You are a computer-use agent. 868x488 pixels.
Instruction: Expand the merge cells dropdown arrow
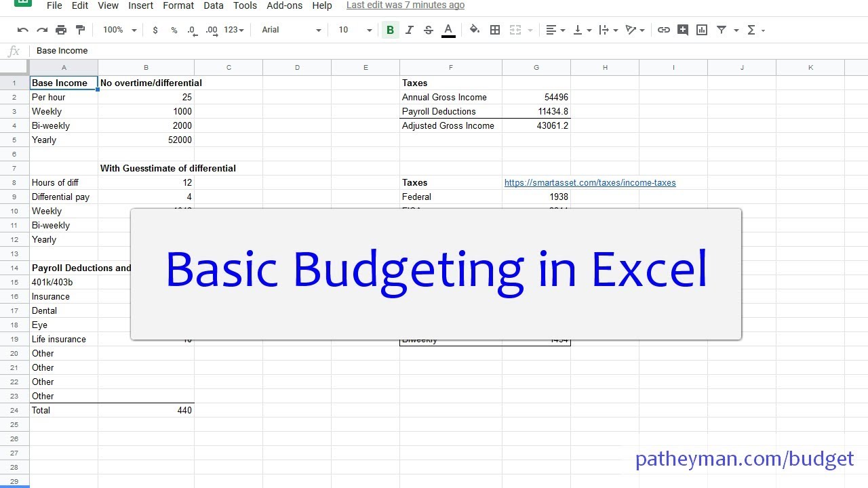pyautogui.click(x=530, y=30)
